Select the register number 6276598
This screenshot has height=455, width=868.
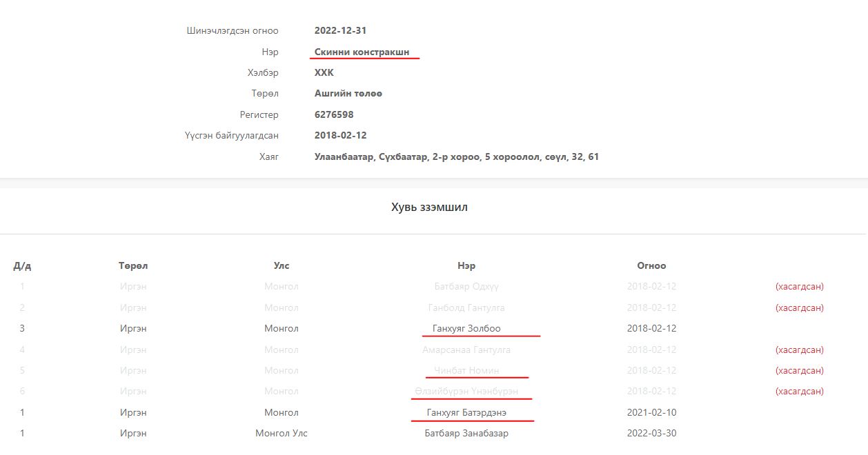pyautogui.click(x=334, y=114)
